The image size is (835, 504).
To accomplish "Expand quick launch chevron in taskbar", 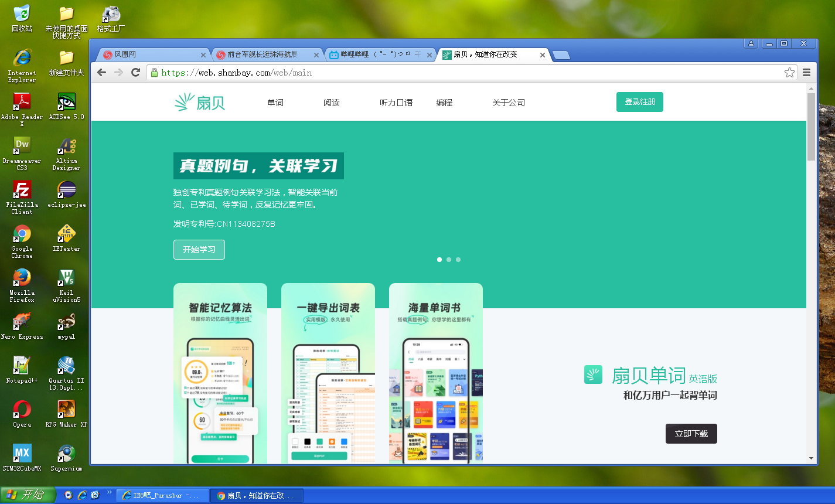I will pyautogui.click(x=109, y=493).
